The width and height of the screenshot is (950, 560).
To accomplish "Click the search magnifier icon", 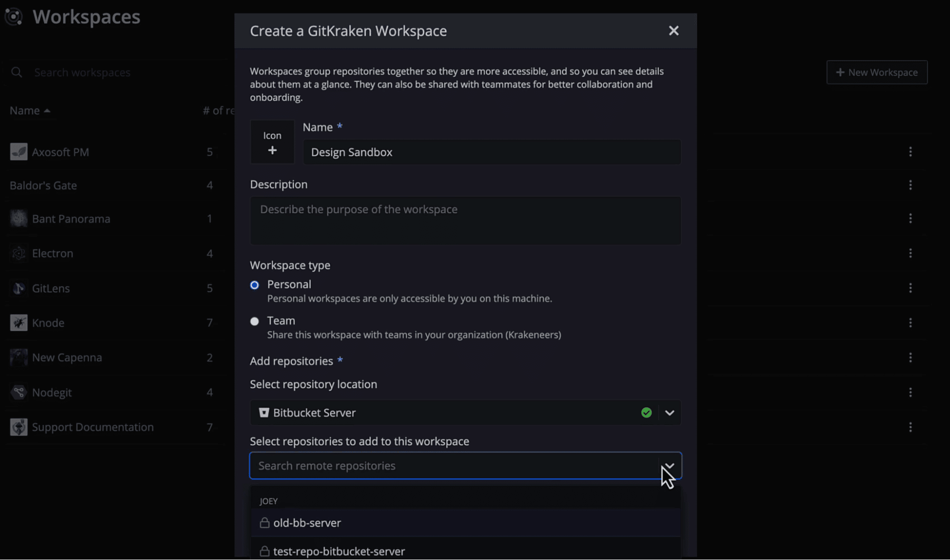I will [x=17, y=72].
